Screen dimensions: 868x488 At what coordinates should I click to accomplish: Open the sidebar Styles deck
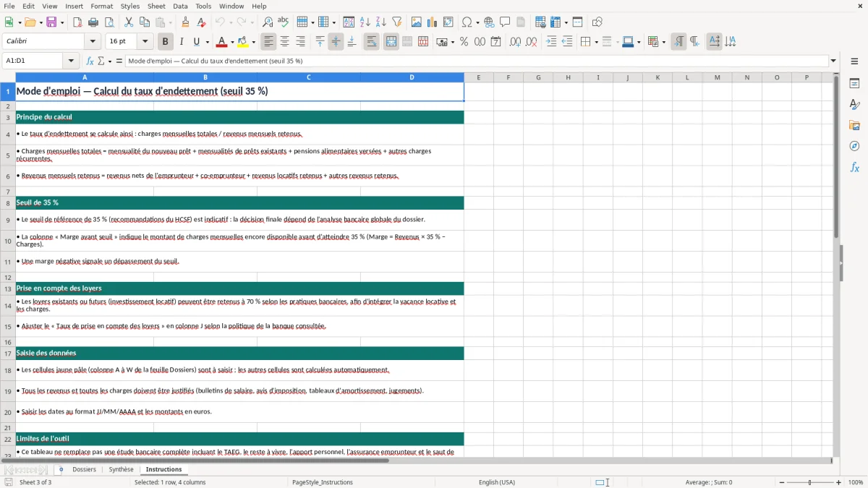(854, 105)
